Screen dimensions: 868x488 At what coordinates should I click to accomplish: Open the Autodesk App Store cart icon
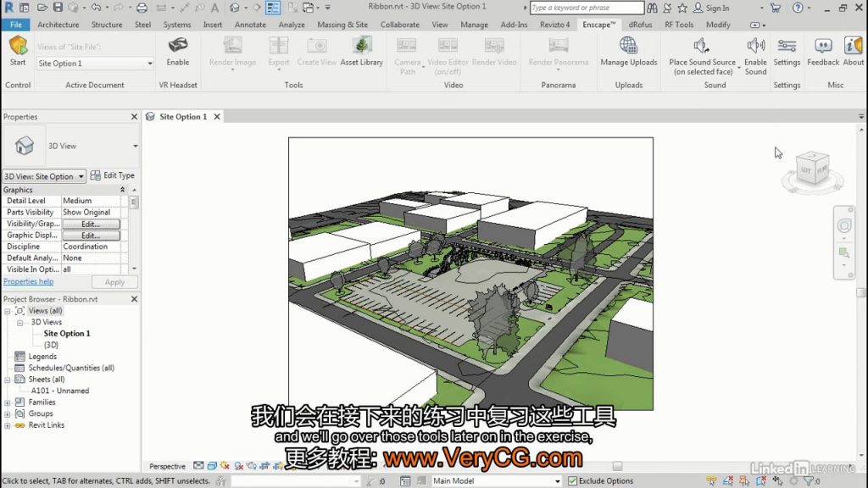[x=776, y=8]
